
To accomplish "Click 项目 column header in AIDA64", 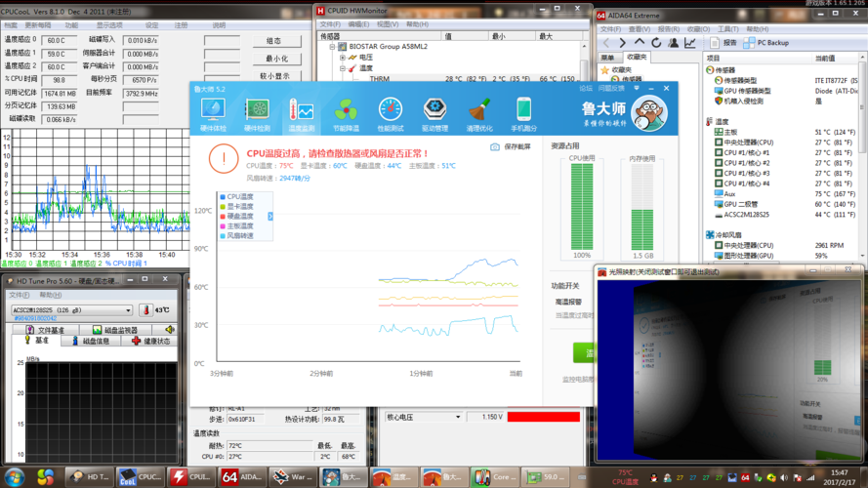I will click(x=758, y=59).
